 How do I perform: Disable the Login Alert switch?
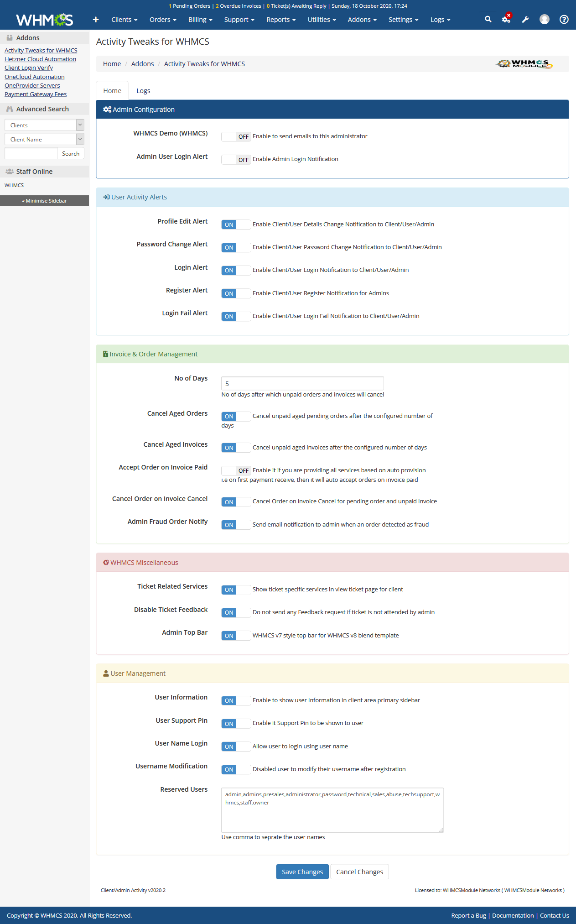coord(236,270)
